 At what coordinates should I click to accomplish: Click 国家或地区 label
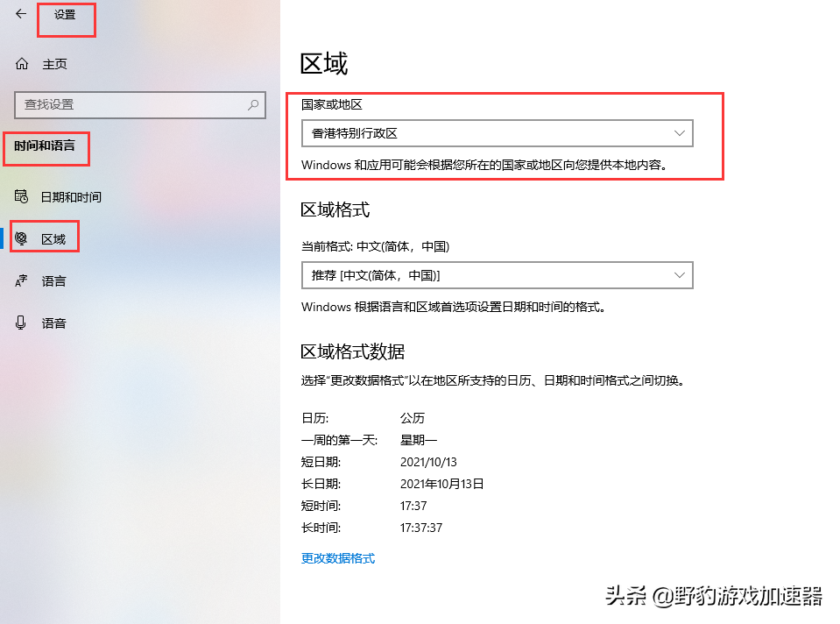(x=332, y=104)
